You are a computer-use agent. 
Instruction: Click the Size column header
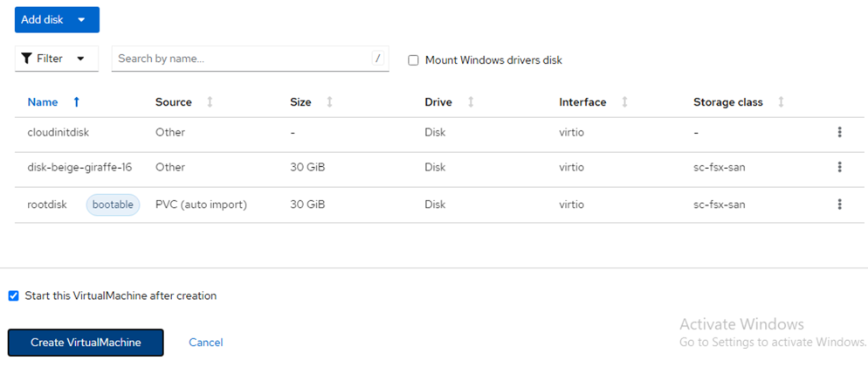pyautogui.click(x=300, y=102)
